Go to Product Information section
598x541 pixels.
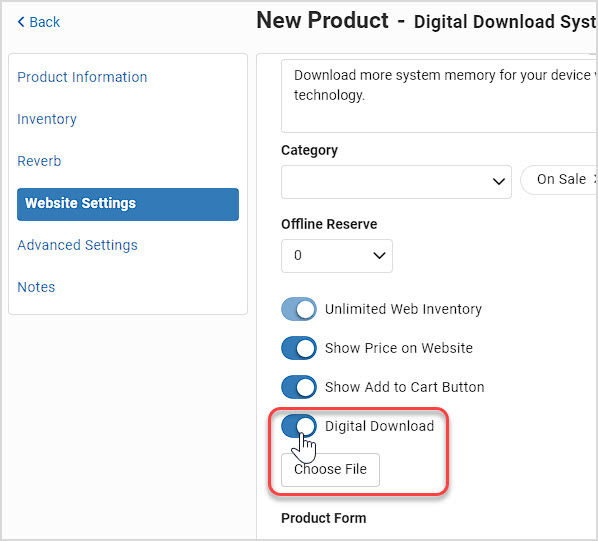[82, 77]
